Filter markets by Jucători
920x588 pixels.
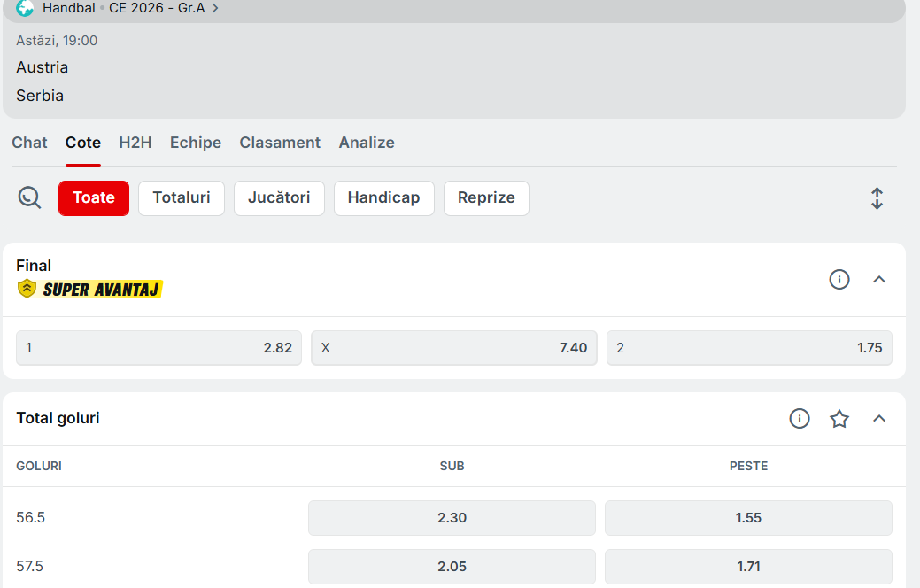tap(279, 197)
